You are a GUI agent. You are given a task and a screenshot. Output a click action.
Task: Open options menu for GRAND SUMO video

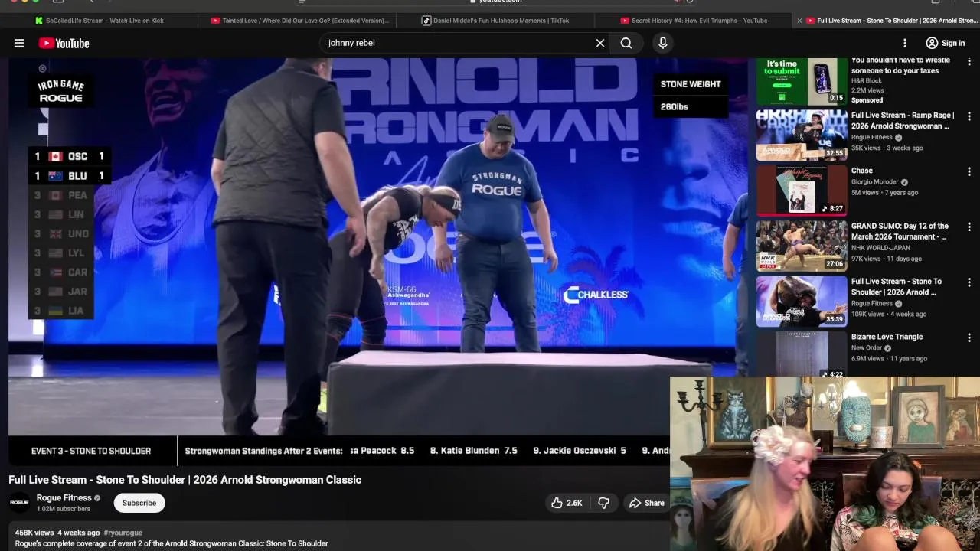pyautogui.click(x=969, y=227)
